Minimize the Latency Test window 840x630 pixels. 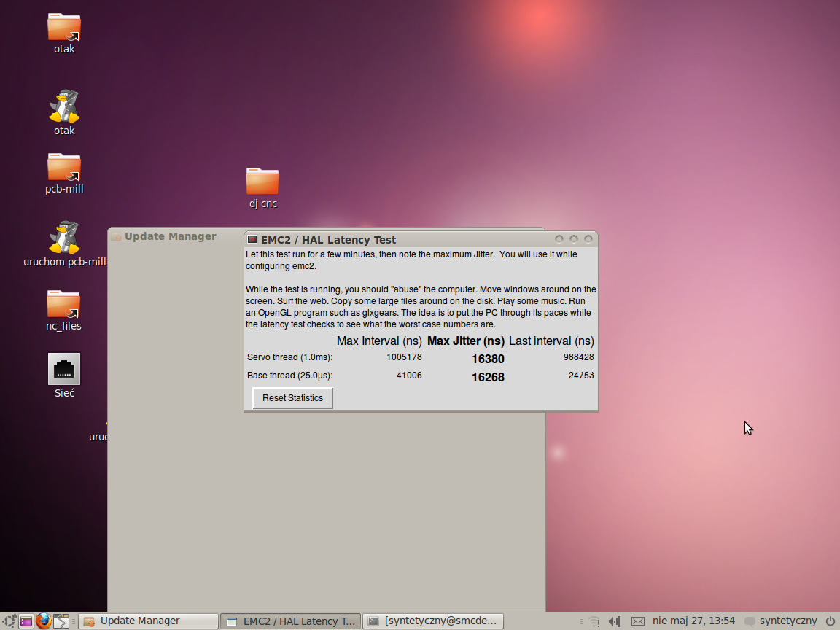pos(559,239)
